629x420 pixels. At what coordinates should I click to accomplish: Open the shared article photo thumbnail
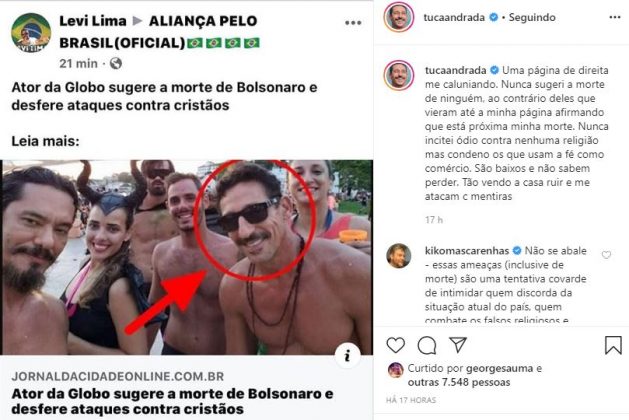coord(187,257)
